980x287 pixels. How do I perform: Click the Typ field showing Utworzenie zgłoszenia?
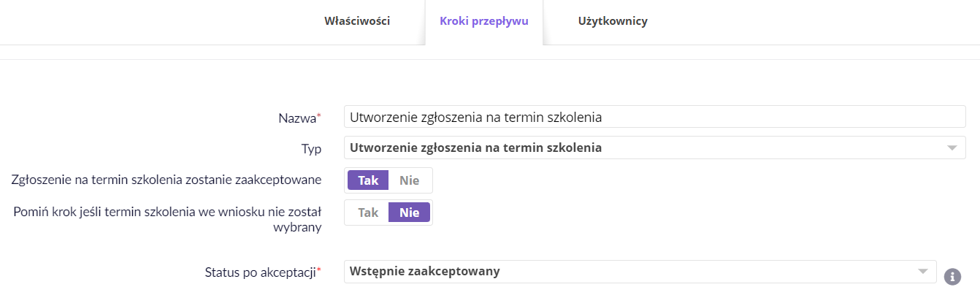coord(654,148)
